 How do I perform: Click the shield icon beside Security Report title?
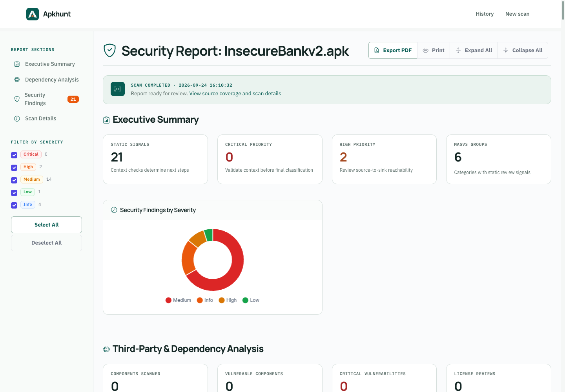tap(109, 51)
